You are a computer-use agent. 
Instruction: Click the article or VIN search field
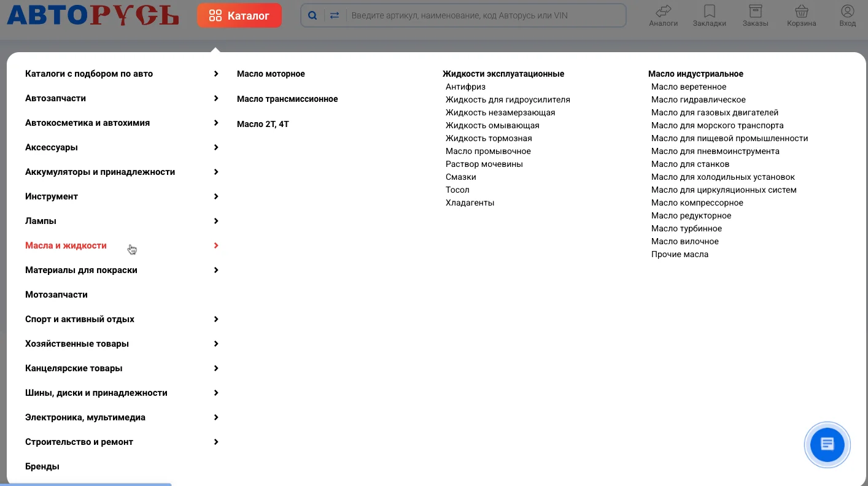click(485, 16)
